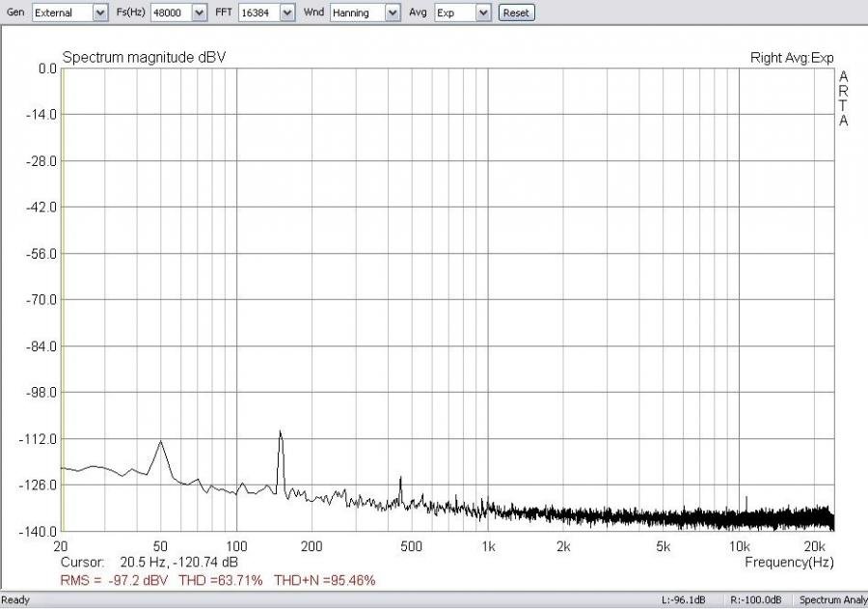Screen dimensions: 868x609
Task: Click the '-70.0' y-axis label
Action: 41,300
